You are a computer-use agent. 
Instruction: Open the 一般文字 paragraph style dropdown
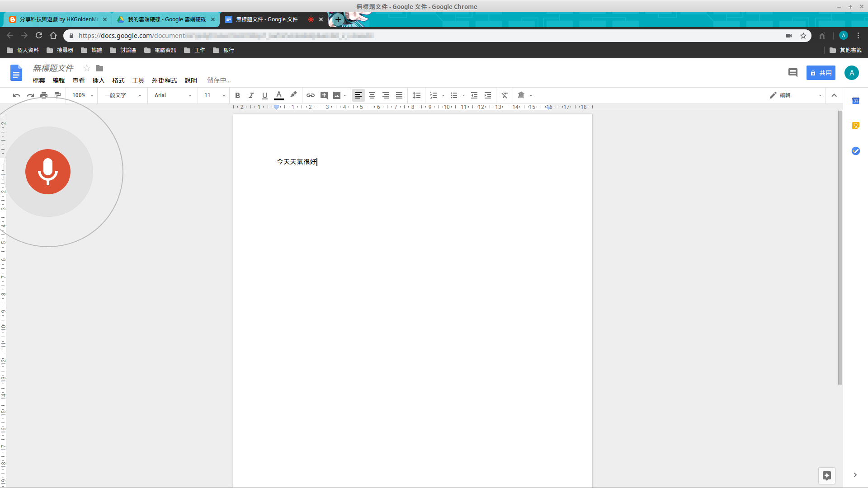(x=123, y=95)
